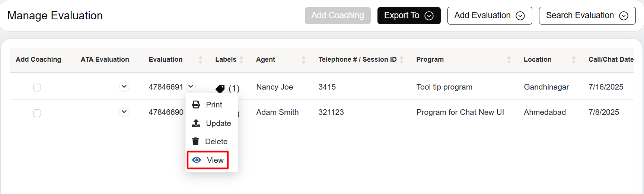The image size is (644, 194).
Task: Click the Delete trash icon
Action: (195, 142)
